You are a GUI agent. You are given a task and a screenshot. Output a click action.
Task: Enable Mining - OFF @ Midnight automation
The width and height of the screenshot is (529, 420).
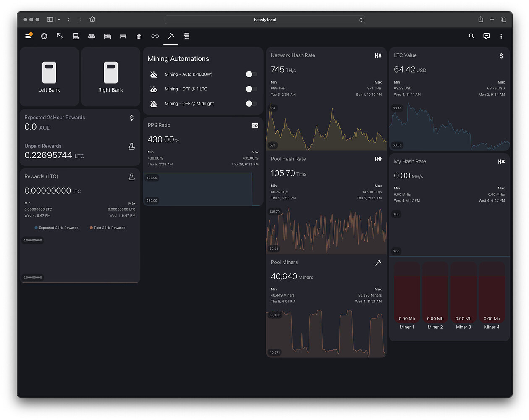[x=251, y=103]
